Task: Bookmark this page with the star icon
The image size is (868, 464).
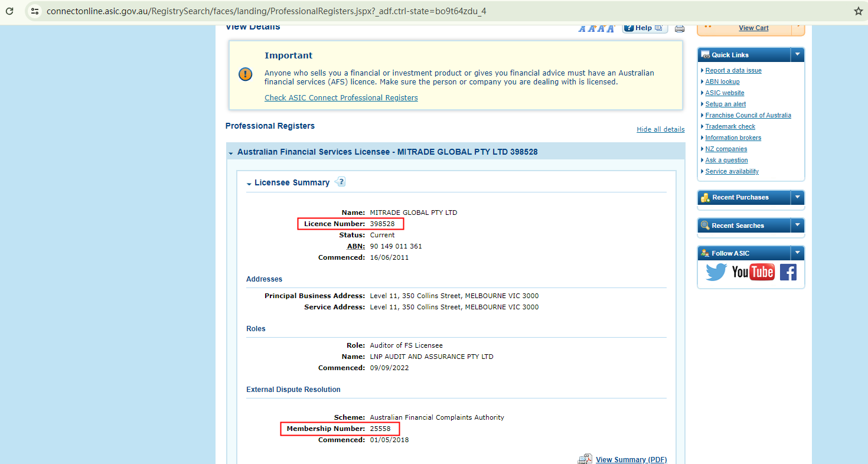Action: point(858,11)
